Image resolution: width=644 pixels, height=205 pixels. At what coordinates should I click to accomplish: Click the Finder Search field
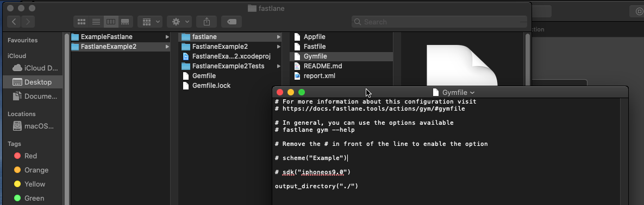(440, 22)
